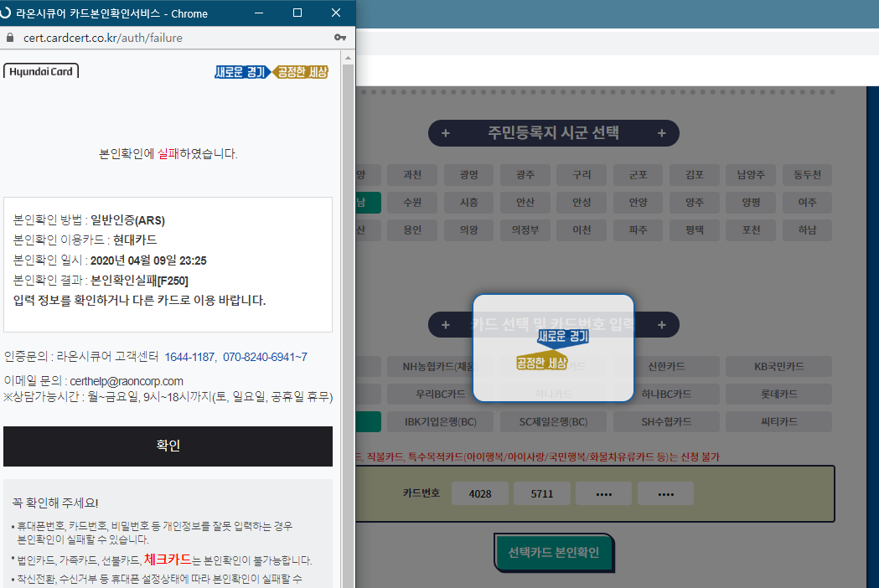Select 김포 city button
Screen dimensions: 879x588
pos(695,175)
